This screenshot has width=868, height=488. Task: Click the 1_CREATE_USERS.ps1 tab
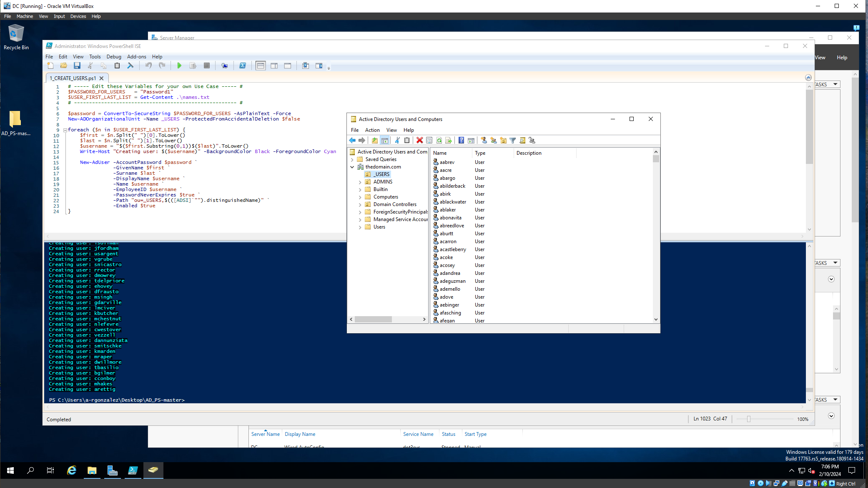pyautogui.click(x=72, y=78)
